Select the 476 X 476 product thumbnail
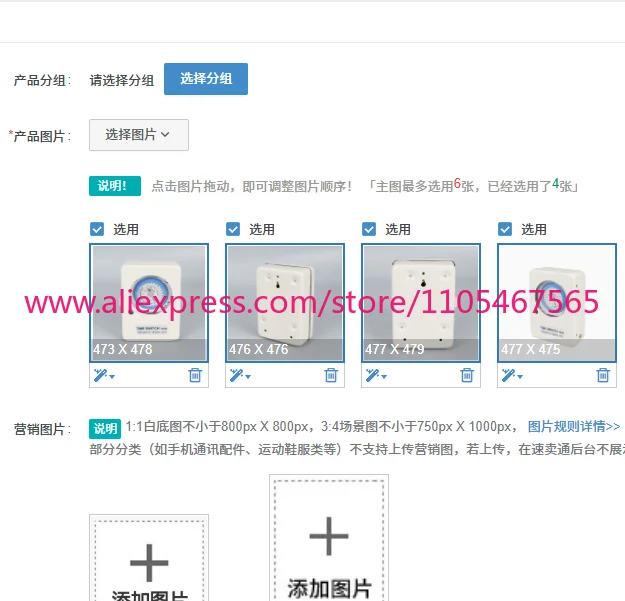 click(x=285, y=303)
